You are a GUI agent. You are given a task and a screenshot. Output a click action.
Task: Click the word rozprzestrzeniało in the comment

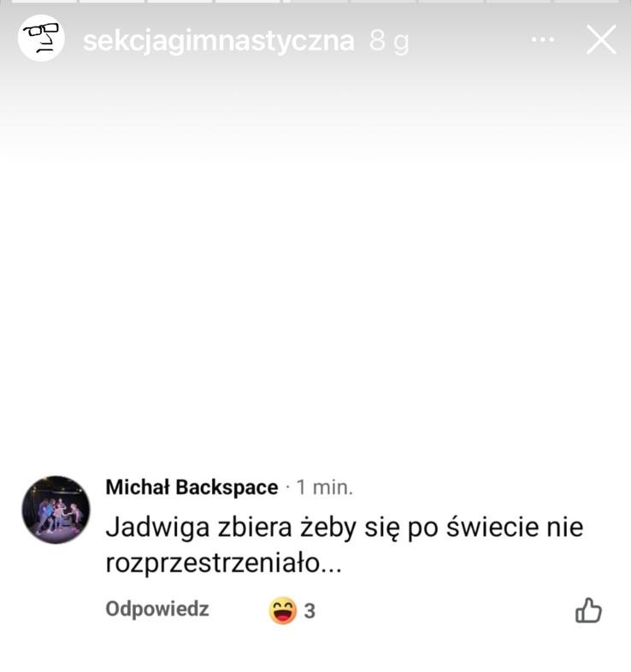click(213, 563)
